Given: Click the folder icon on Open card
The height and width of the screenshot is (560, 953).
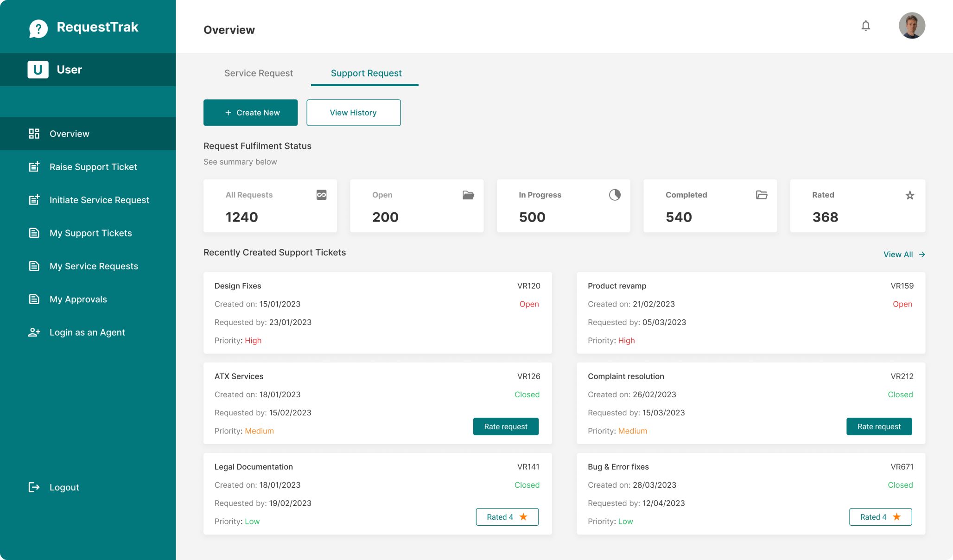Looking at the screenshot, I should click(468, 195).
